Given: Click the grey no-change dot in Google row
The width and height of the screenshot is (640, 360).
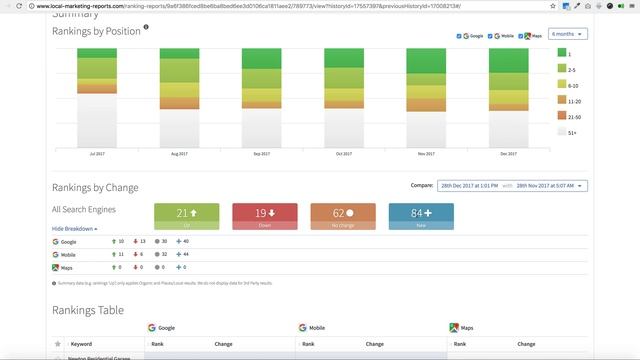Looking at the screenshot, I should 157,241.
